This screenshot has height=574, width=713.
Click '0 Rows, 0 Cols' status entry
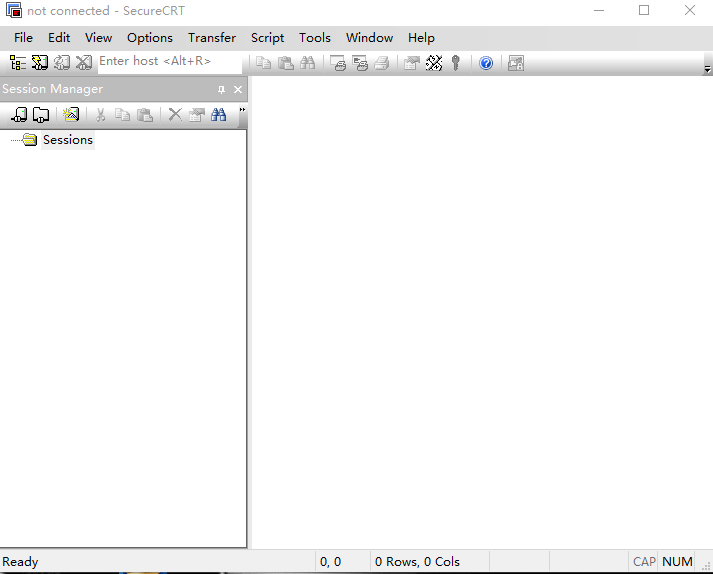(417, 562)
